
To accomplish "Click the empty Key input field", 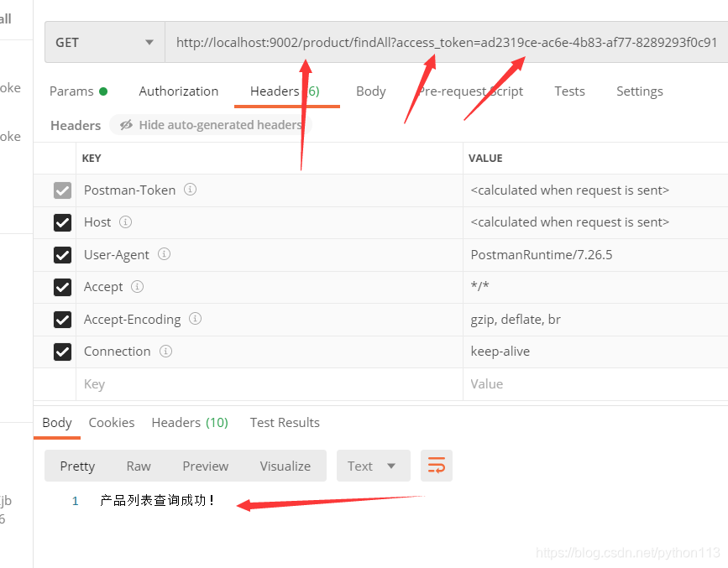I will (x=270, y=384).
